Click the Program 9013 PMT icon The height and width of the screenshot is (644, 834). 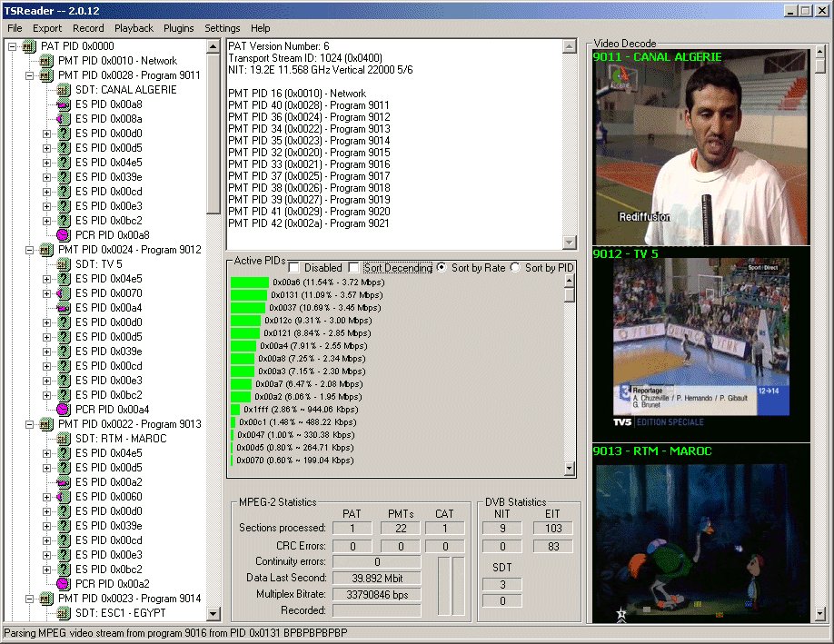(x=45, y=424)
